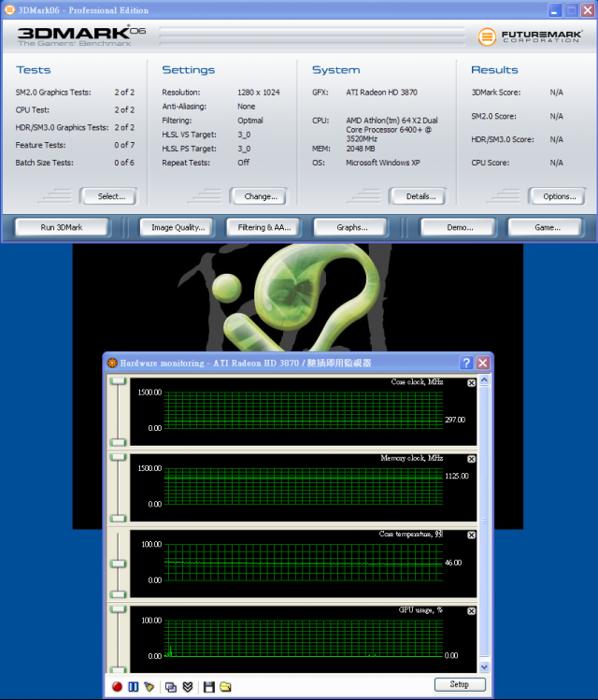Open Setup in Hardware monitoring

(459, 684)
